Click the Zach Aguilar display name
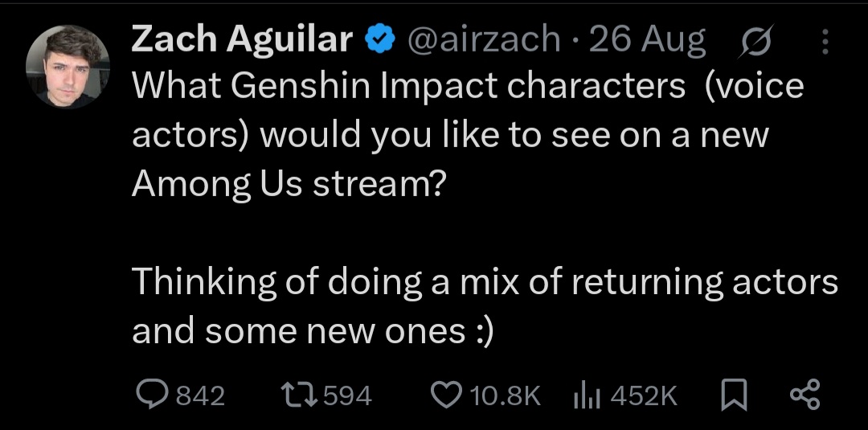The width and height of the screenshot is (868, 430). pyautogui.click(x=242, y=39)
